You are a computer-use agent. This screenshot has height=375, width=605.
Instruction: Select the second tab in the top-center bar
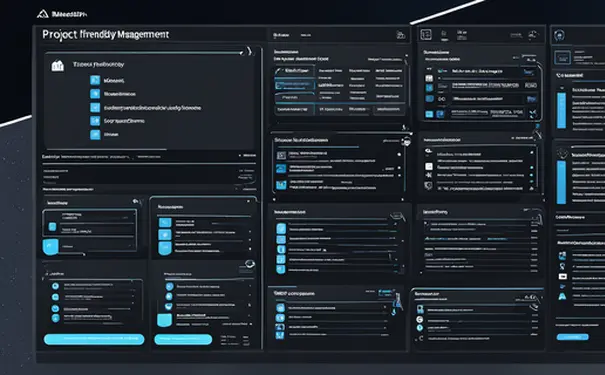306,35
